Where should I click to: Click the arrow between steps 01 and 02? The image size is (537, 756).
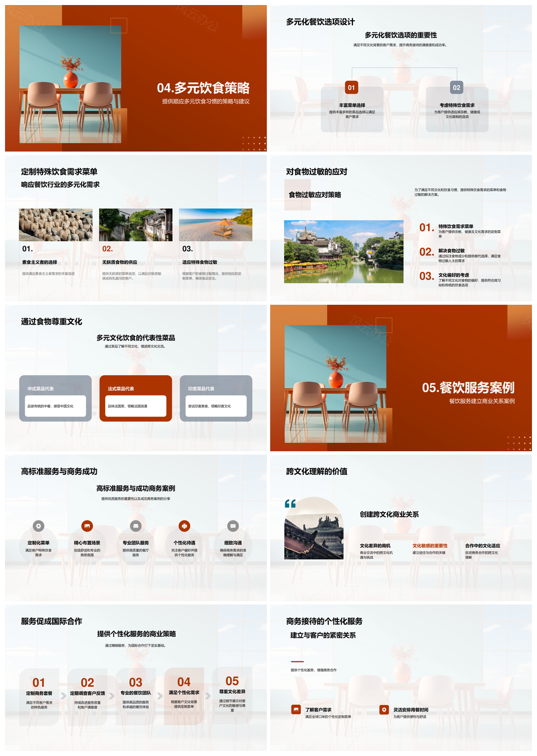pyautogui.click(x=64, y=696)
